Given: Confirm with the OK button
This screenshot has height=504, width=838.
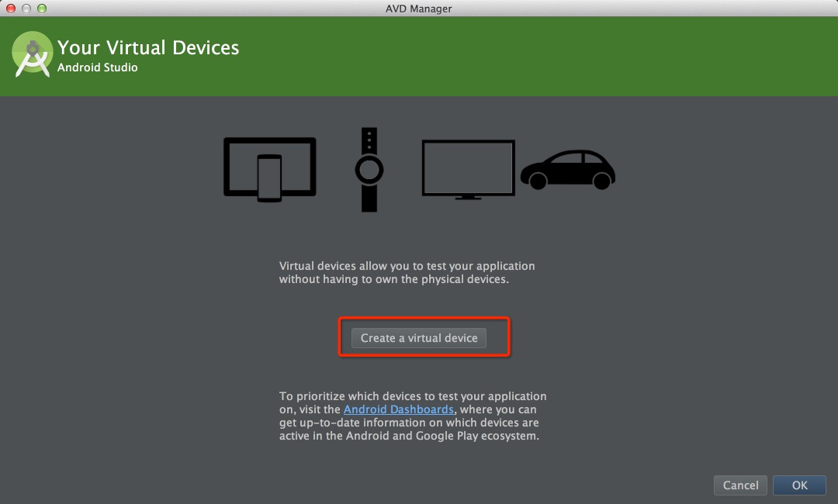Looking at the screenshot, I should pyautogui.click(x=799, y=485).
